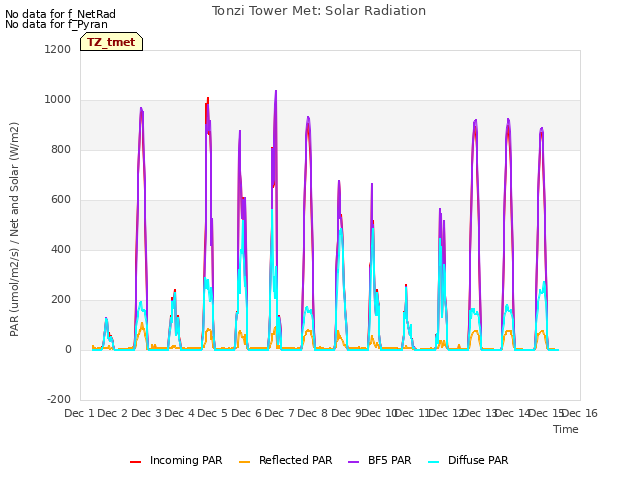Image resolution: width=640 pixels, height=480 pixels.
Task: Click the 'No data for f_NetRad' message
Action: [60, 14]
